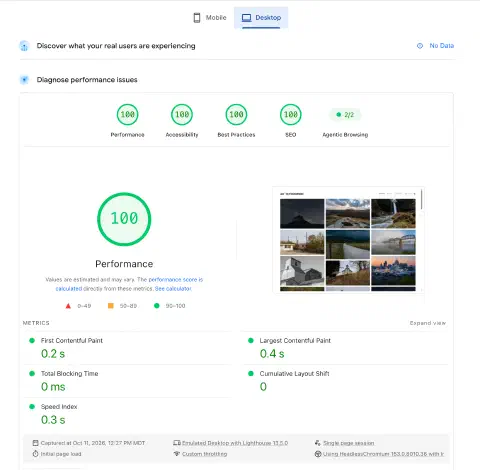Select the Desktop tab
This screenshot has height=470, width=480.
(261, 18)
